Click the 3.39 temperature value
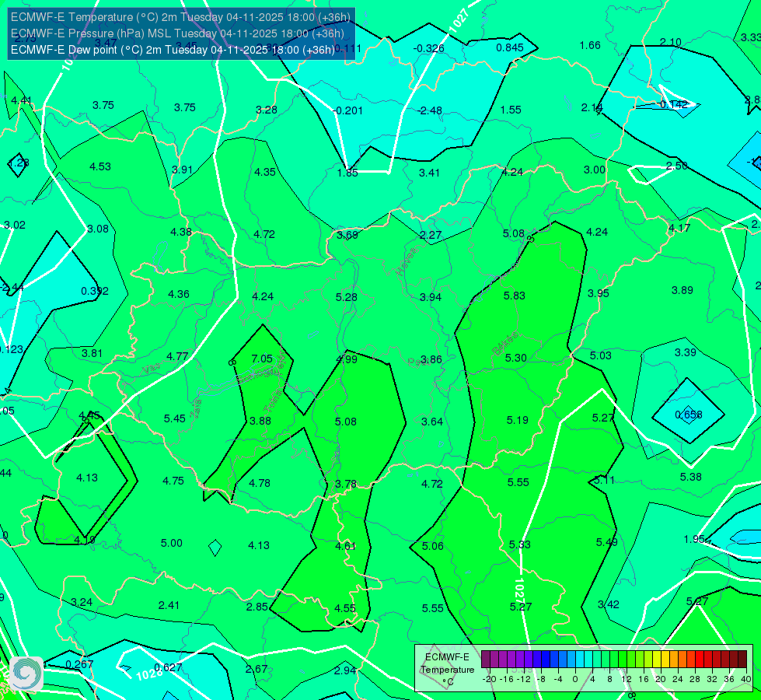 tap(686, 352)
